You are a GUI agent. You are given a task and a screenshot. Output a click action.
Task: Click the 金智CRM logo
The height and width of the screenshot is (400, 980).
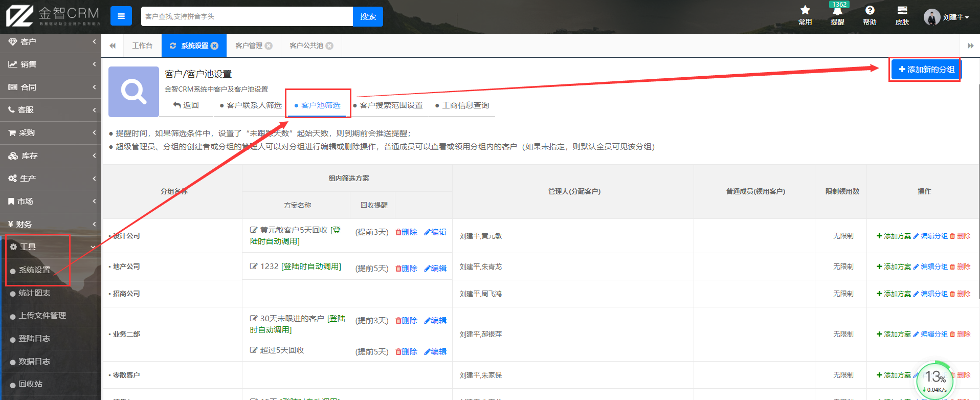[x=53, y=16]
